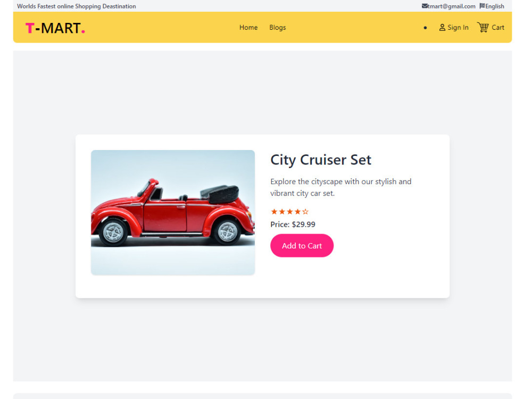Click the tmart@gmail.com address
The height and width of the screenshot is (399, 532).
point(452,6)
